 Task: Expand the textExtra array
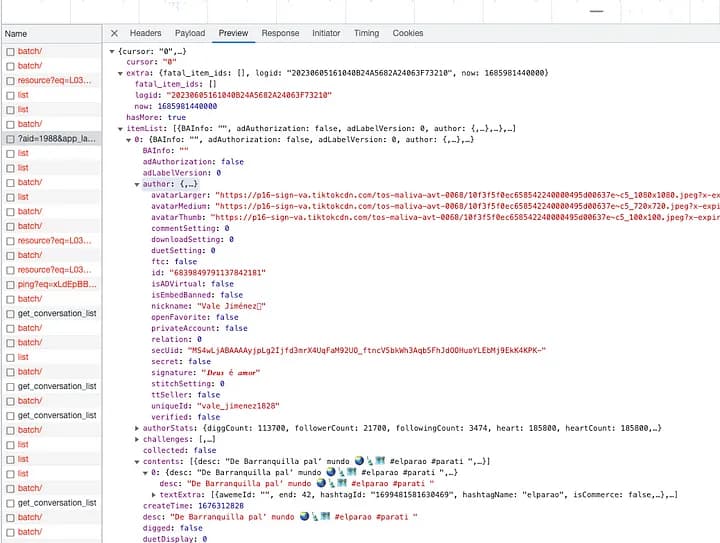(x=153, y=495)
